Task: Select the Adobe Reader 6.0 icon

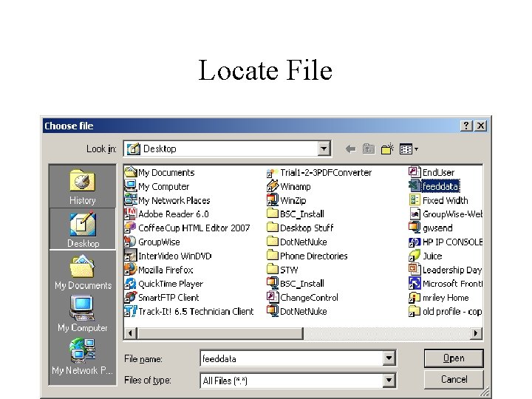Action: 130,214
